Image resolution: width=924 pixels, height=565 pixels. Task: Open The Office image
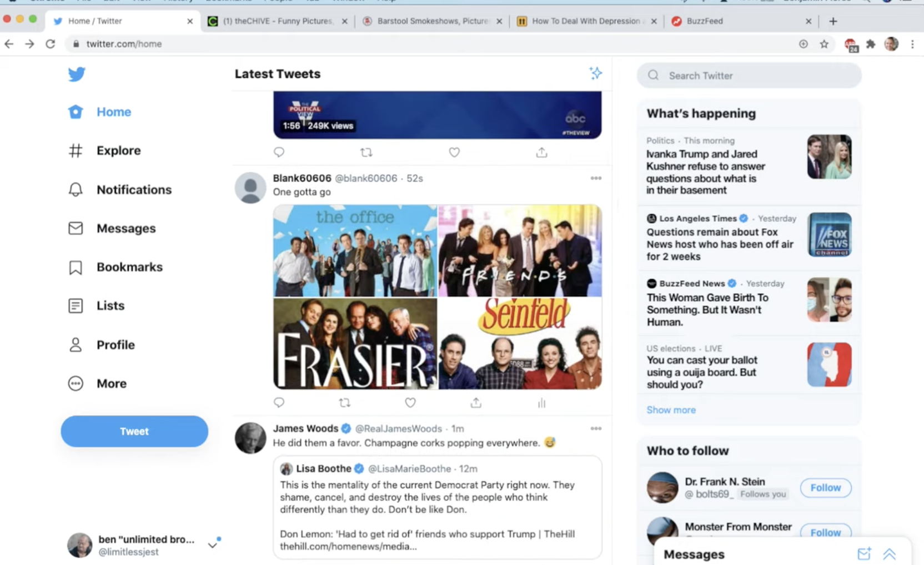355,250
